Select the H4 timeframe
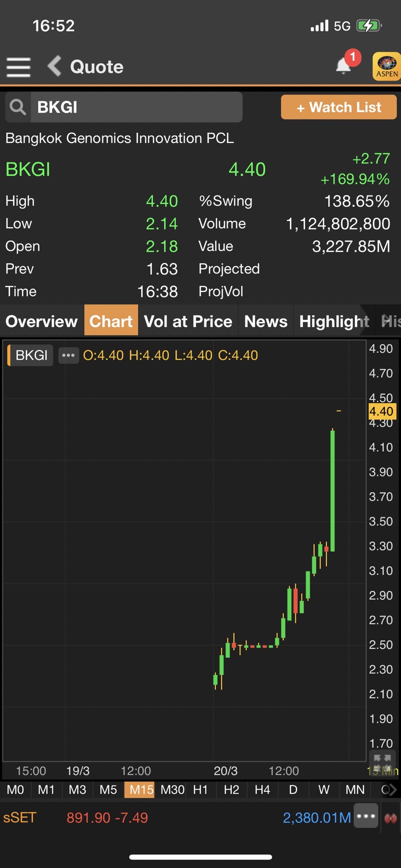 tap(262, 790)
